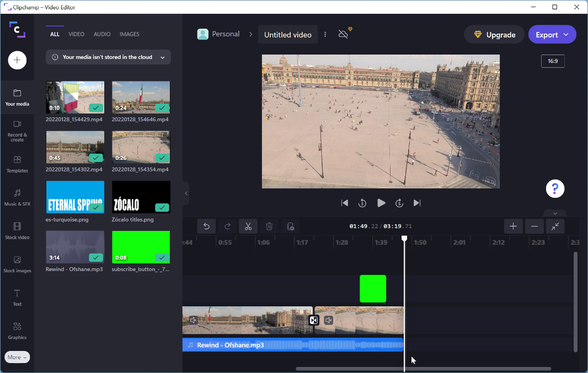
Task: Click the scissors split tool
Action: pyautogui.click(x=248, y=226)
